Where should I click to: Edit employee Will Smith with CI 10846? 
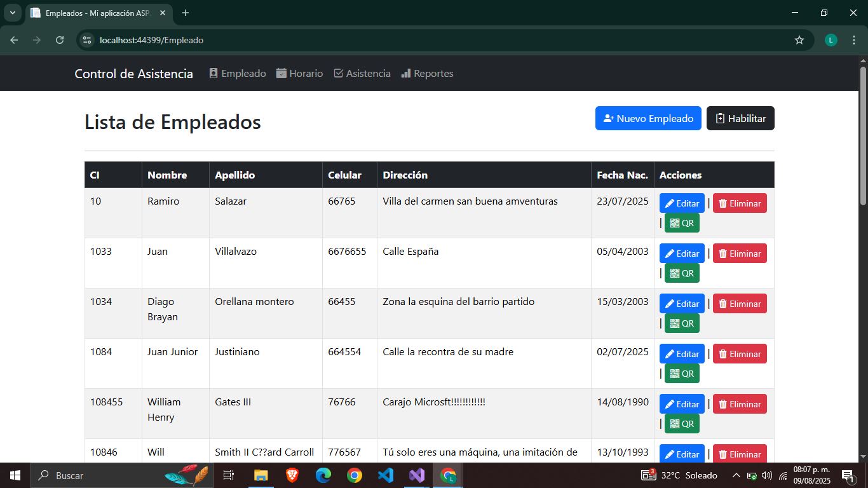[x=682, y=454]
